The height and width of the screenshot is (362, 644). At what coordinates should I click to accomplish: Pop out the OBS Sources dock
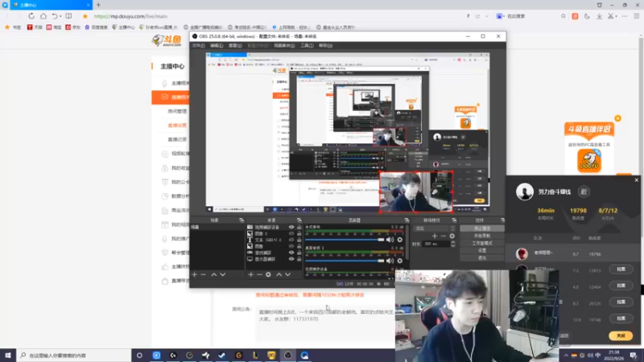(x=299, y=220)
